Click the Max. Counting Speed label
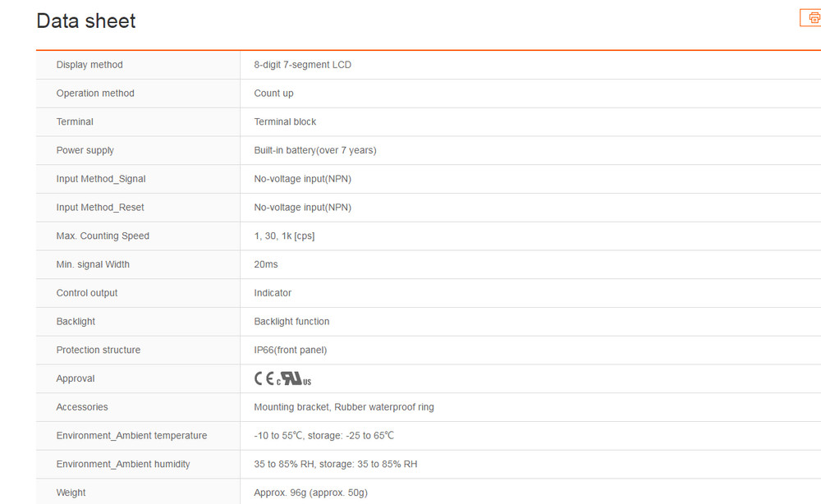 [103, 236]
